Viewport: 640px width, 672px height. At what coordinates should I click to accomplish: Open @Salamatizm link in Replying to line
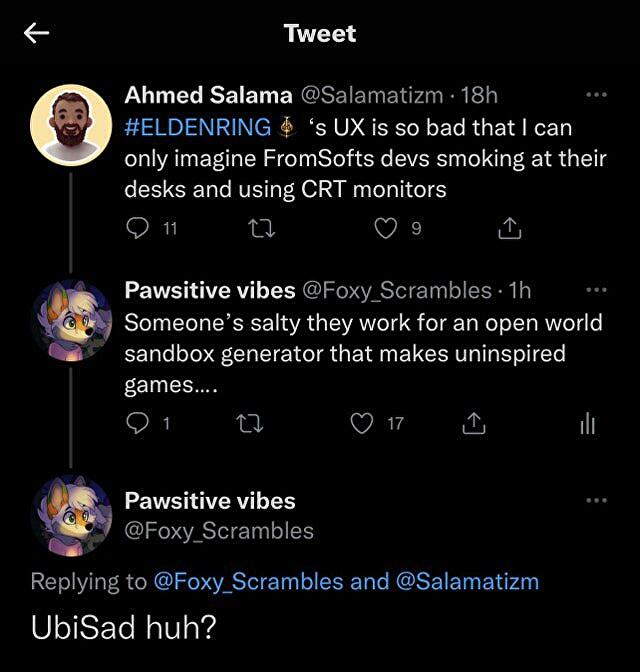(x=467, y=581)
